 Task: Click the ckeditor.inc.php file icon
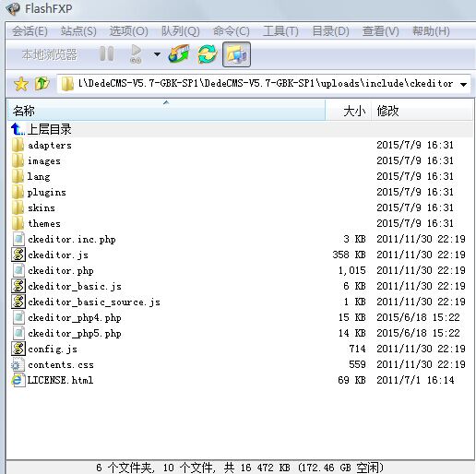point(18,239)
